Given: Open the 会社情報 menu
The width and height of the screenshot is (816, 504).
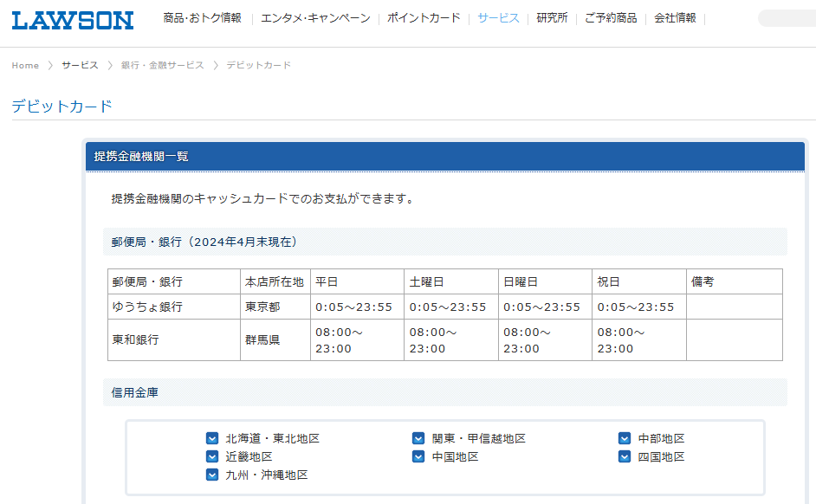Looking at the screenshot, I should pyautogui.click(x=675, y=18).
